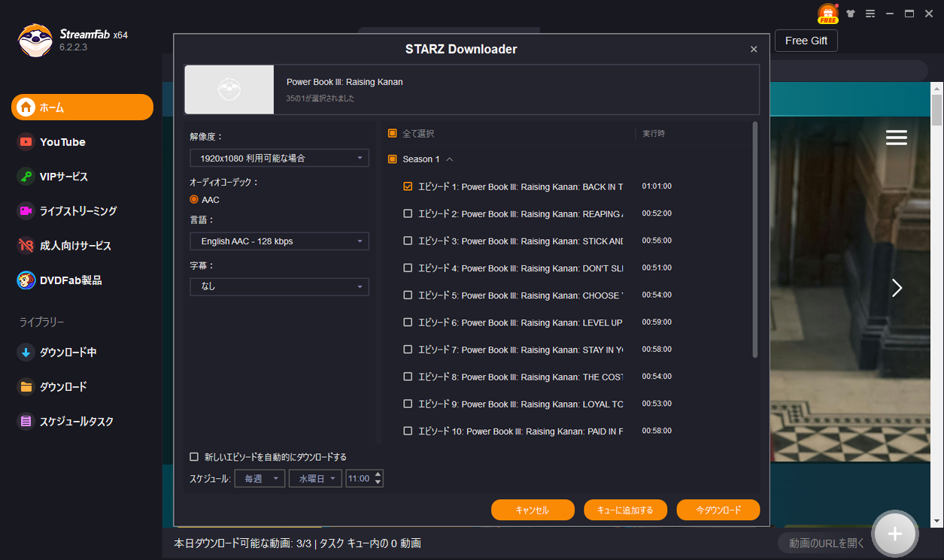This screenshot has width=944, height=560.
Task: Open YouTube section in sidebar
Action: (x=62, y=142)
